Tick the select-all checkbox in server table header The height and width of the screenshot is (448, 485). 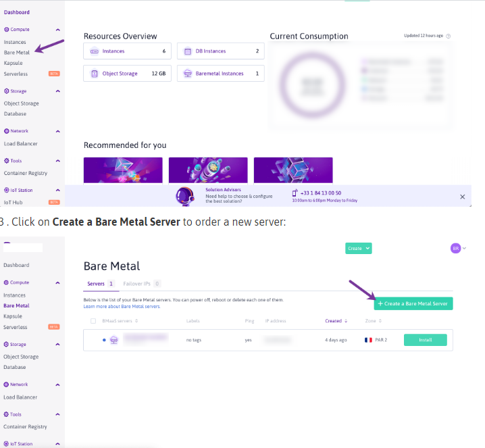coord(93,321)
